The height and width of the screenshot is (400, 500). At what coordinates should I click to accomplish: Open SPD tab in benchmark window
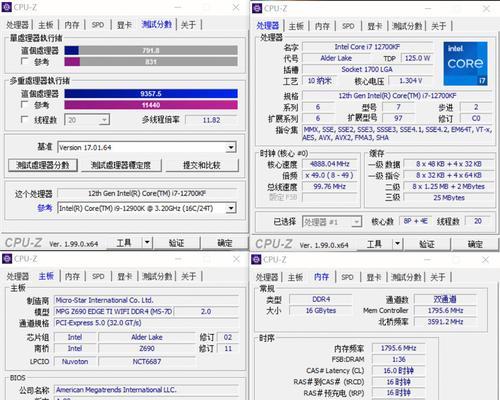98,25
